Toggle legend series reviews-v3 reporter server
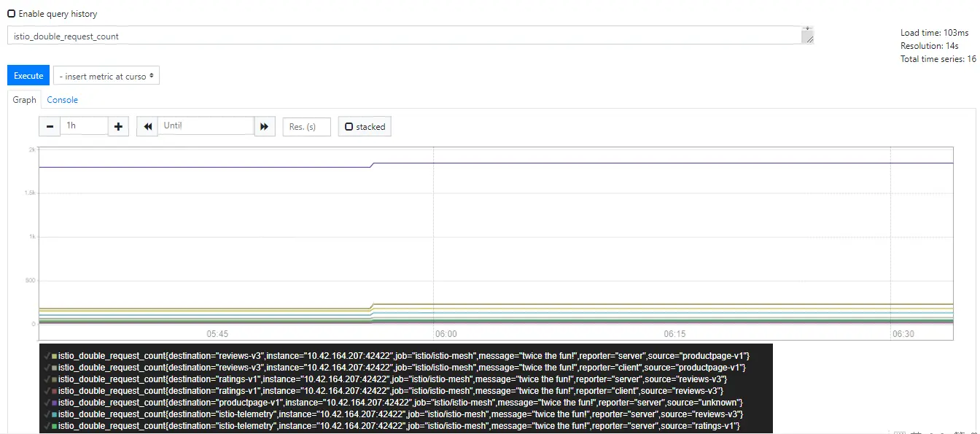 pyautogui.click(x=397, y=356)
